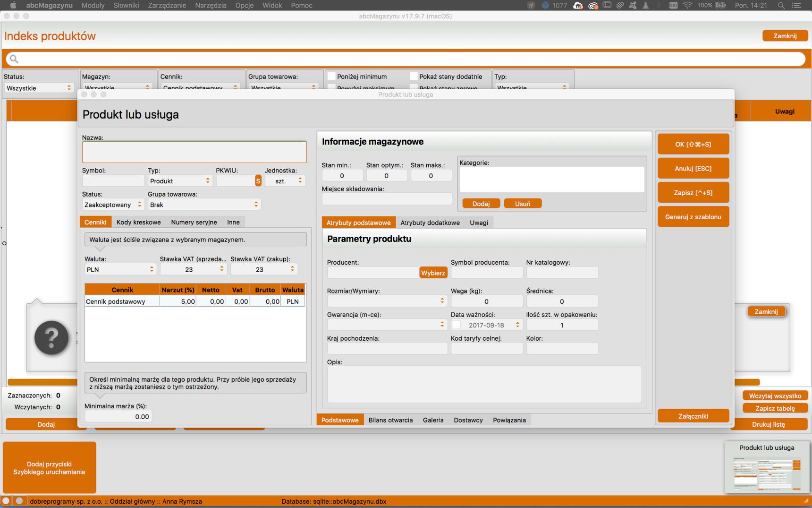Viewport: 812px width, 508px height.
Task: Click Usuń under Kategorie
Action: [x=523, y=204]
